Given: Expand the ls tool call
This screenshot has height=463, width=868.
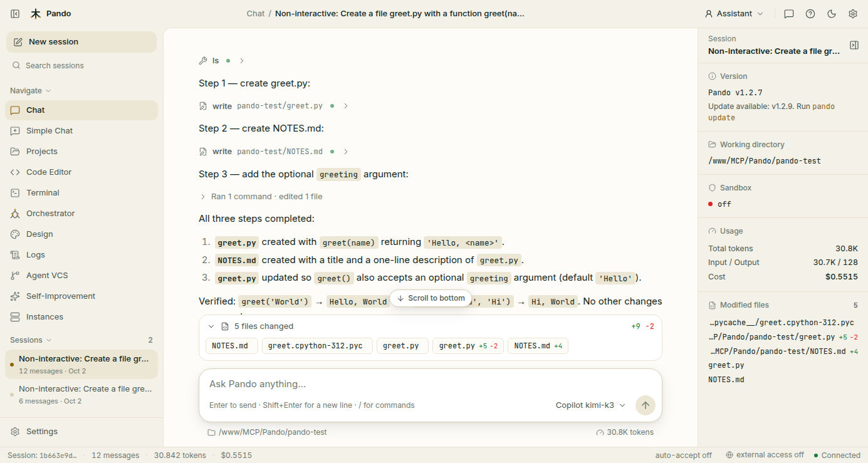Looking at the screenshot, I should point(221,61).
